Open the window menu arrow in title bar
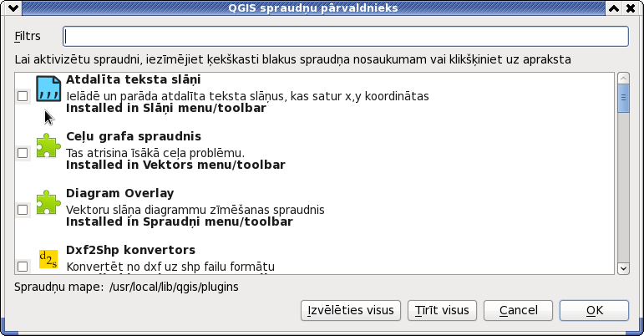The height and width of the screenshot is (336, 644). click(13, 8)
